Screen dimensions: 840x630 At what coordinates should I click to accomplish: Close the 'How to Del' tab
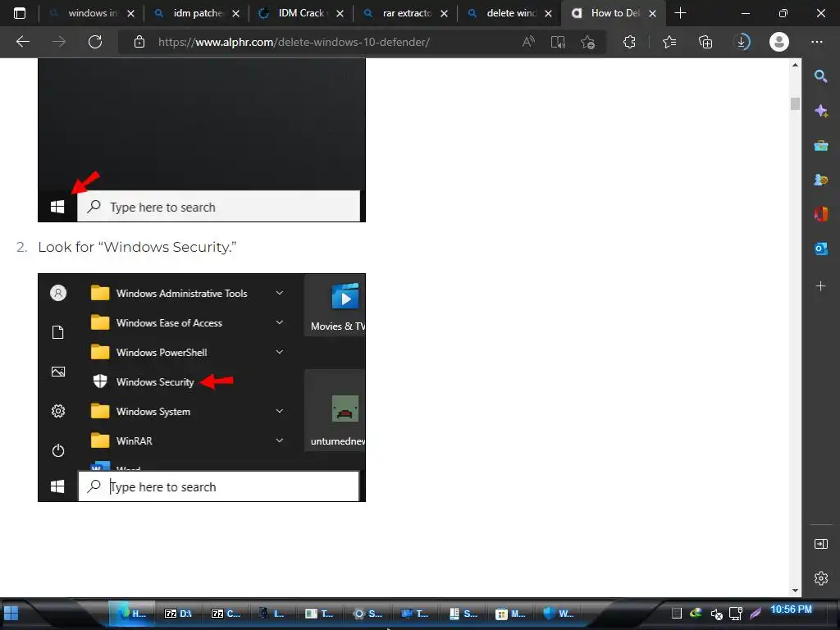652,13
